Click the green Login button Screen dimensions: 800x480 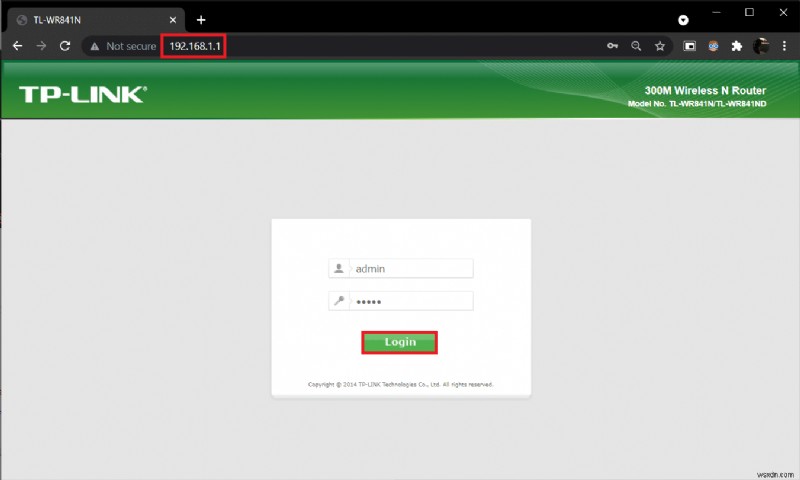(399, 342)
